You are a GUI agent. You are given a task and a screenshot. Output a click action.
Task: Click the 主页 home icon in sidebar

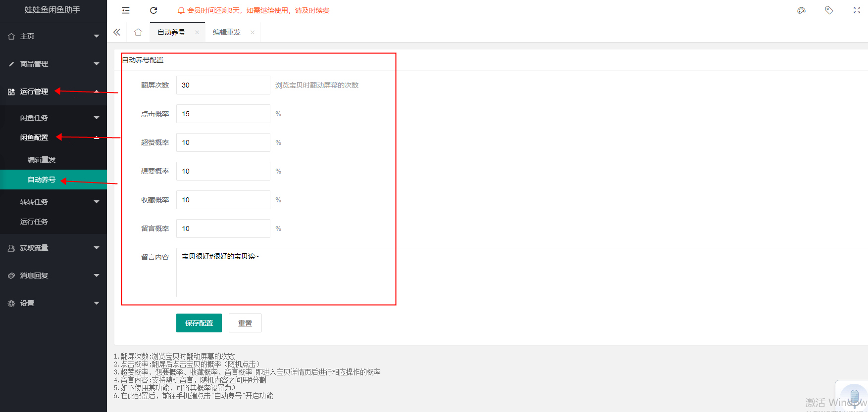coord(11,36)
